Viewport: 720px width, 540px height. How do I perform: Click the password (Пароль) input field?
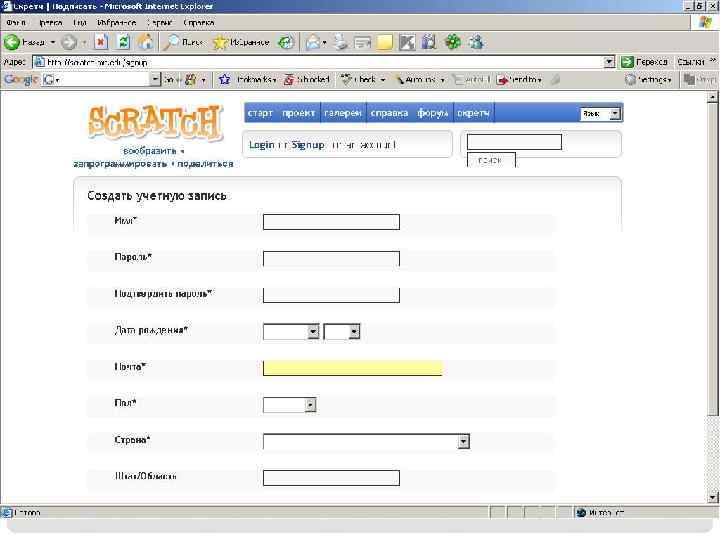[x=331, y=259]
